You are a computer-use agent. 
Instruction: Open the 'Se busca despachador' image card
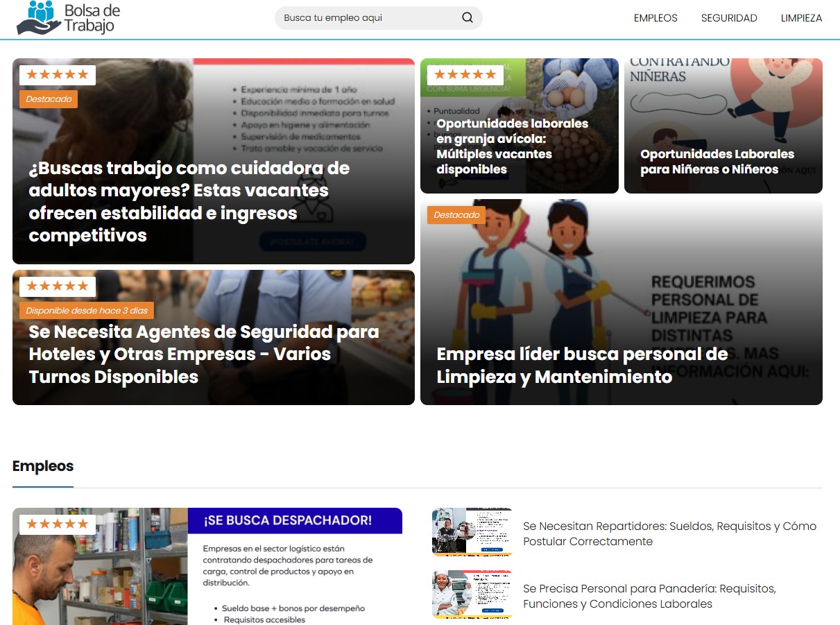click(x=207, y=566)
